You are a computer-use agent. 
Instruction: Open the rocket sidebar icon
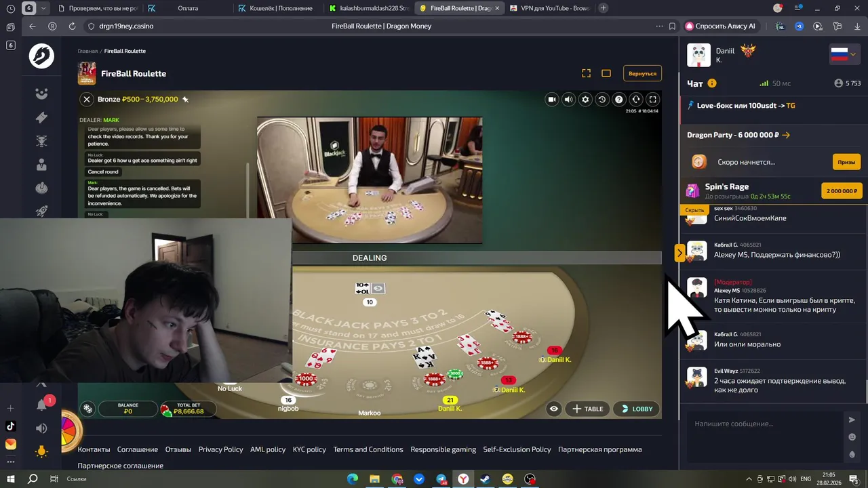[41, 211]
